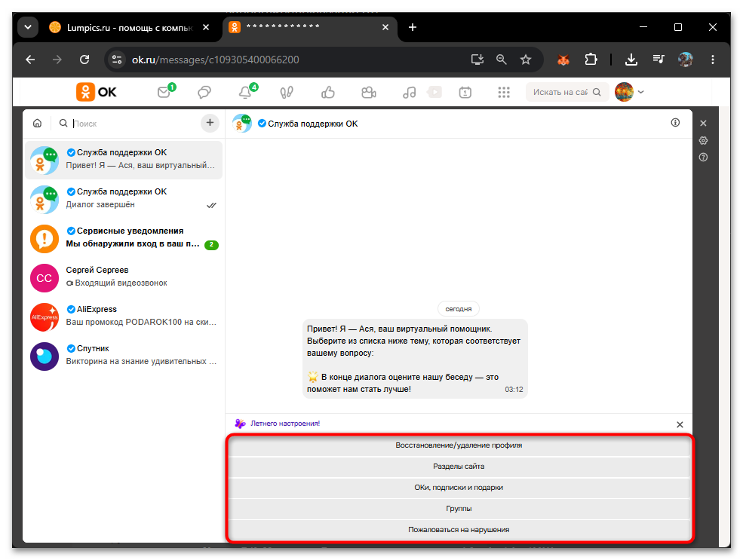This screenshot has width=743, height=560.
Task: Reload the page
Action: pos(84,60)
